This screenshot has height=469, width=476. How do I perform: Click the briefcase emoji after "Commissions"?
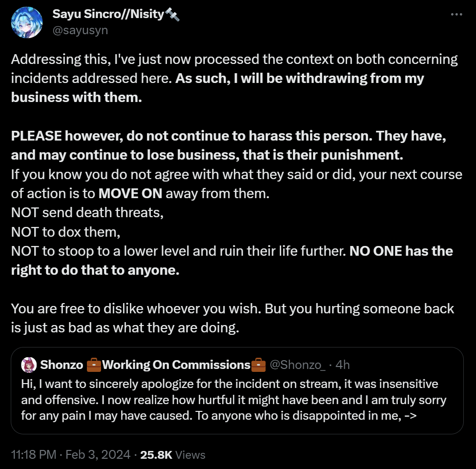tap(258, 365)
